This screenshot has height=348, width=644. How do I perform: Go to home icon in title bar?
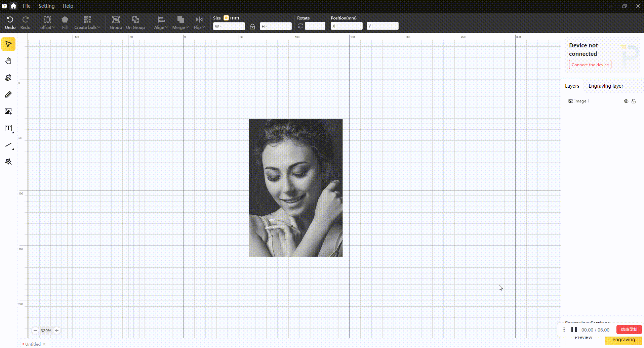coord(13,6)
